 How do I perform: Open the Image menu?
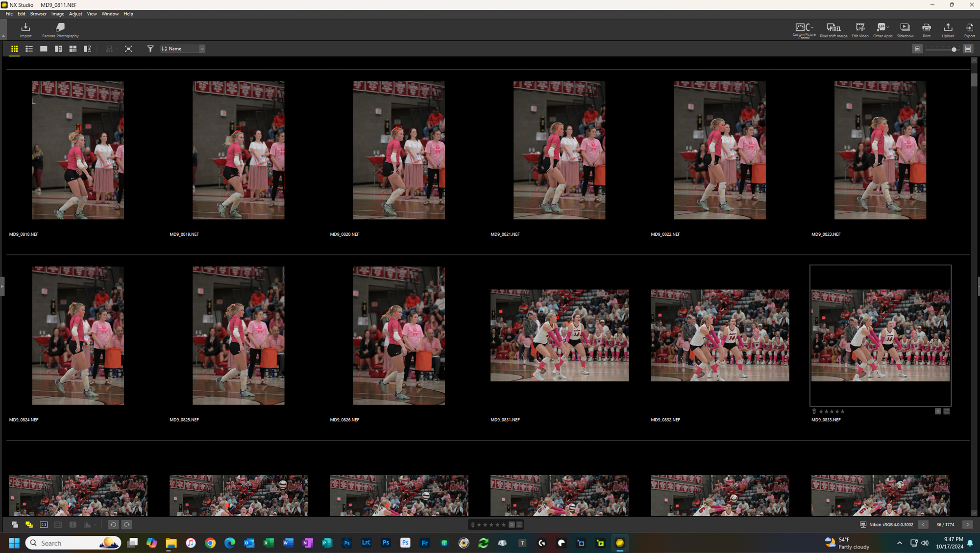[x=58, y=14]
